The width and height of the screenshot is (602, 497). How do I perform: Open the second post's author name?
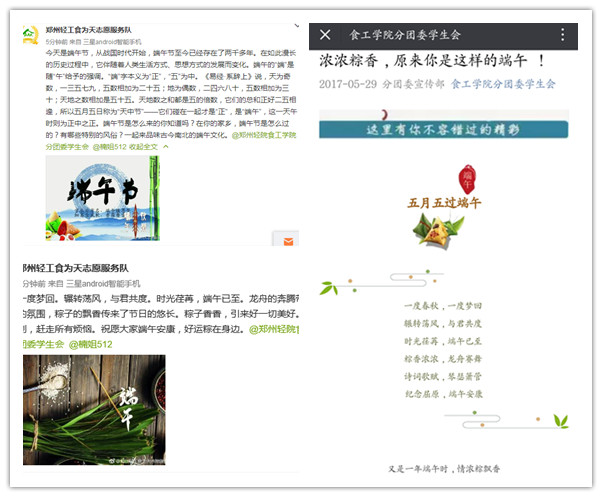[76, 269]
